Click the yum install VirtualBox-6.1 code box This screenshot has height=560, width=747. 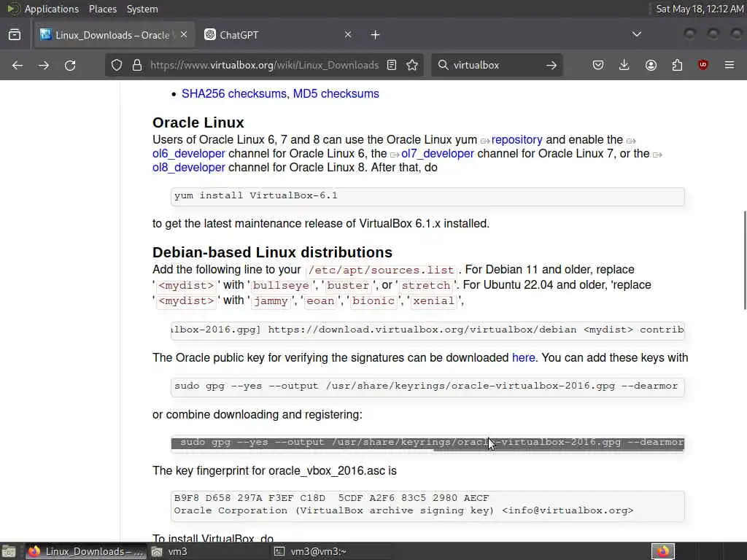[x=427, y=196]
